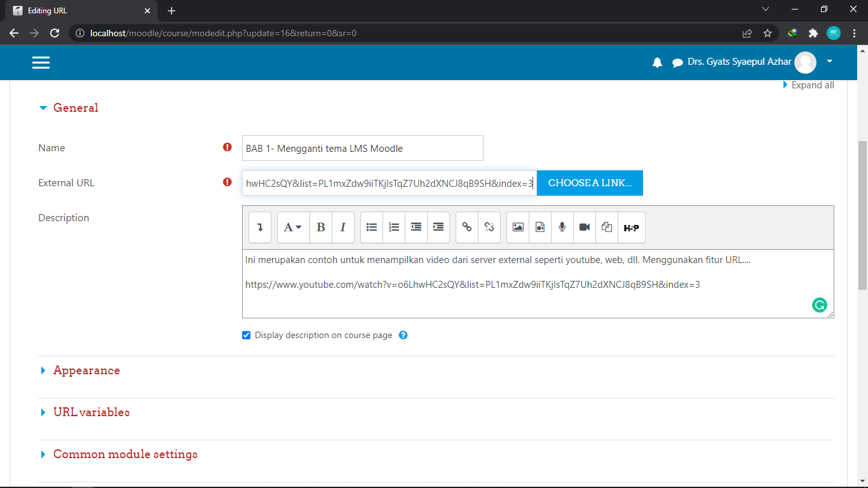Viewport: 868px width, 488px height.
Task: Click the required icon beside Name
Action: (x=227, y=147)
